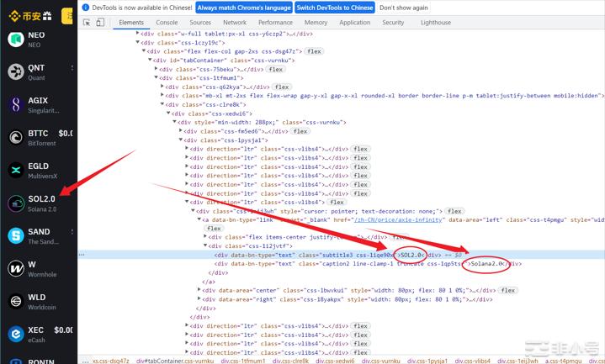Toggle flex badge under the anchor link row

[214, 229]
